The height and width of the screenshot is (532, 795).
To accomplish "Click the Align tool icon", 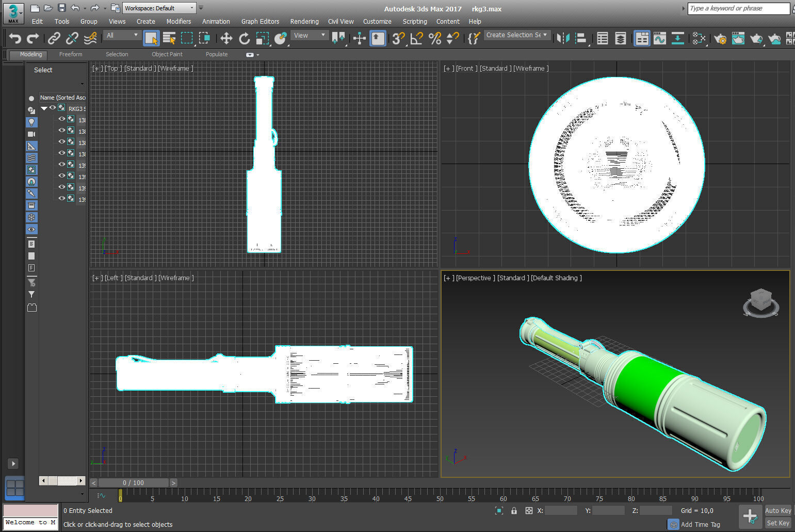I will (x=581, y=38).
